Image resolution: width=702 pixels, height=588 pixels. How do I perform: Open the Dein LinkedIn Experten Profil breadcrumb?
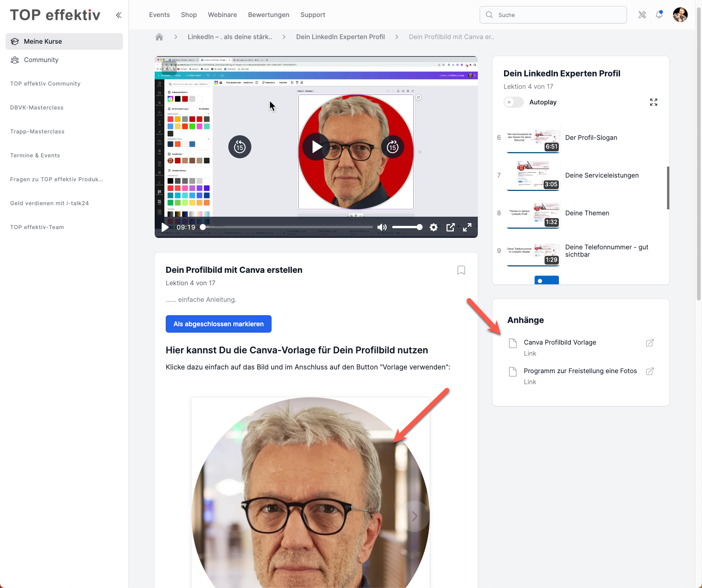341,37
